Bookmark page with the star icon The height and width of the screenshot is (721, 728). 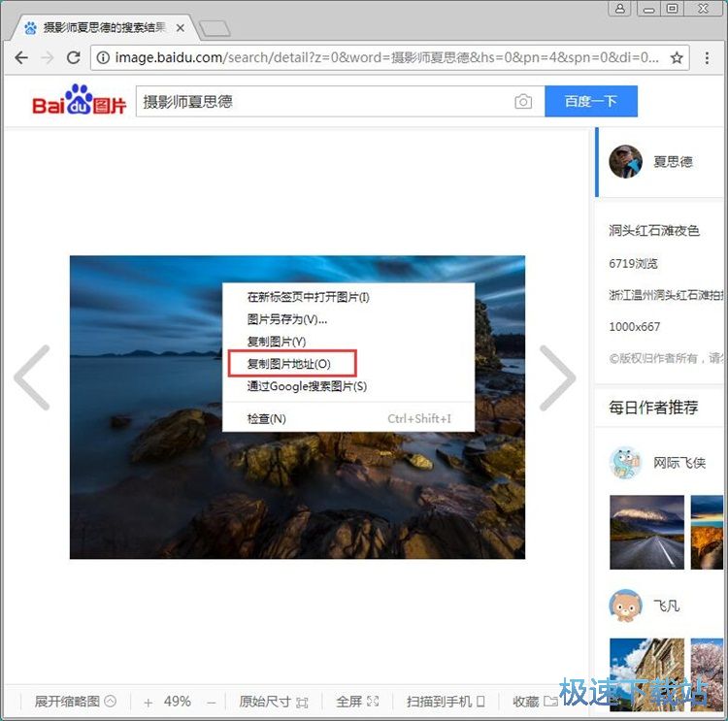(x=677, y=57)
